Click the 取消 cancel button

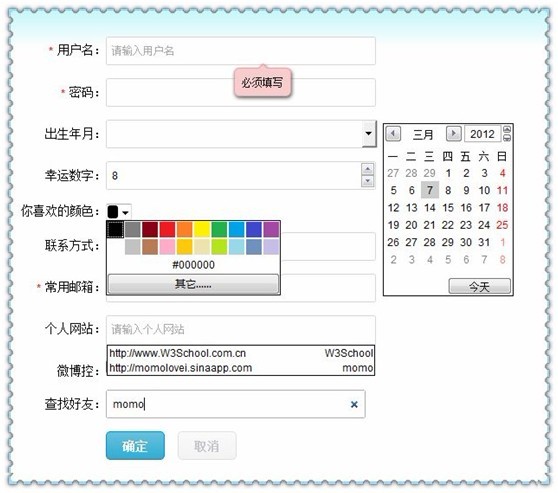pos(207,446)
